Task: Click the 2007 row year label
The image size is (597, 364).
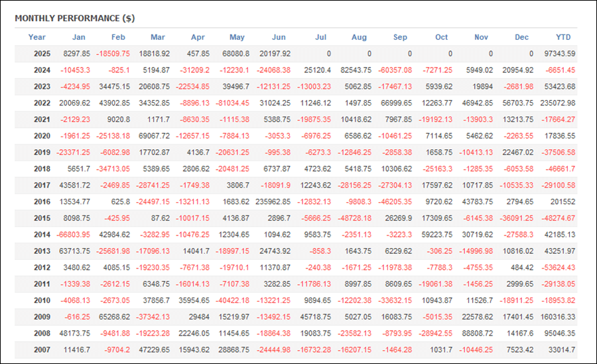Action: 42,349
